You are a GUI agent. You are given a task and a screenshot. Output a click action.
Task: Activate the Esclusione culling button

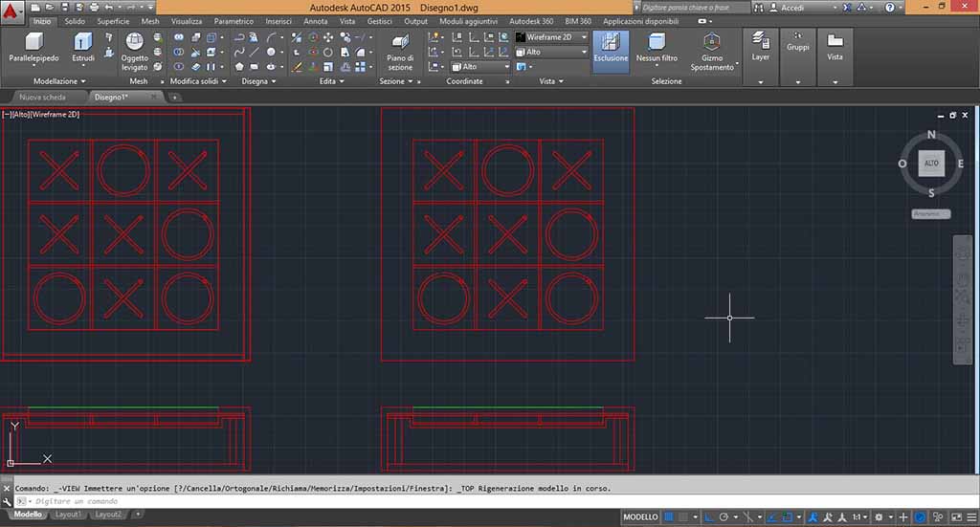(x=611, y=50)
